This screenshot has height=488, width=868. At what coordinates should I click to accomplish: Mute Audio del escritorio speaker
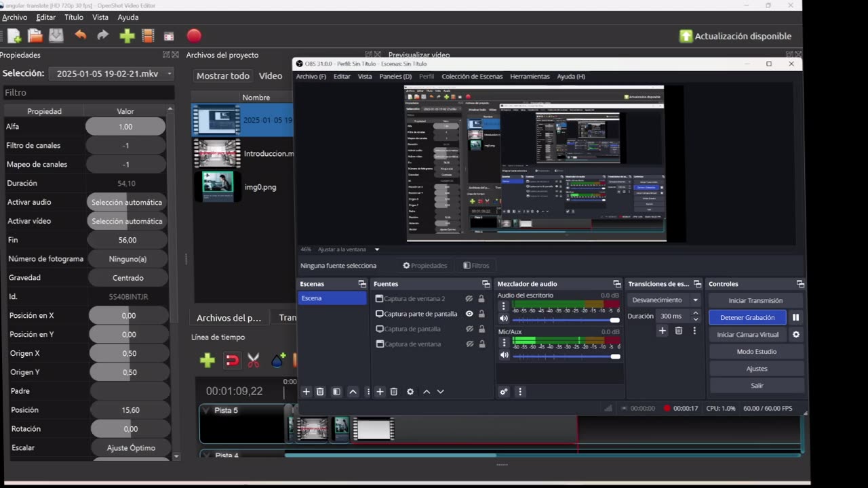tap(504, 319)
